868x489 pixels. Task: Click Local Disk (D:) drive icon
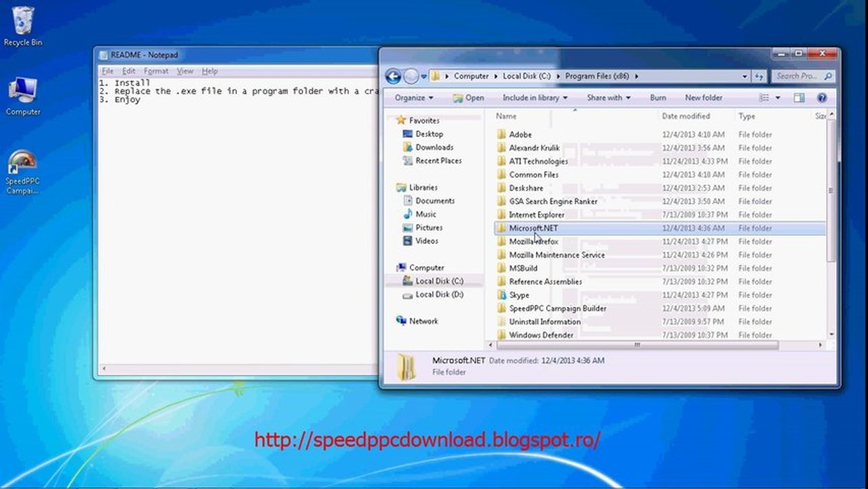point(408,295)
